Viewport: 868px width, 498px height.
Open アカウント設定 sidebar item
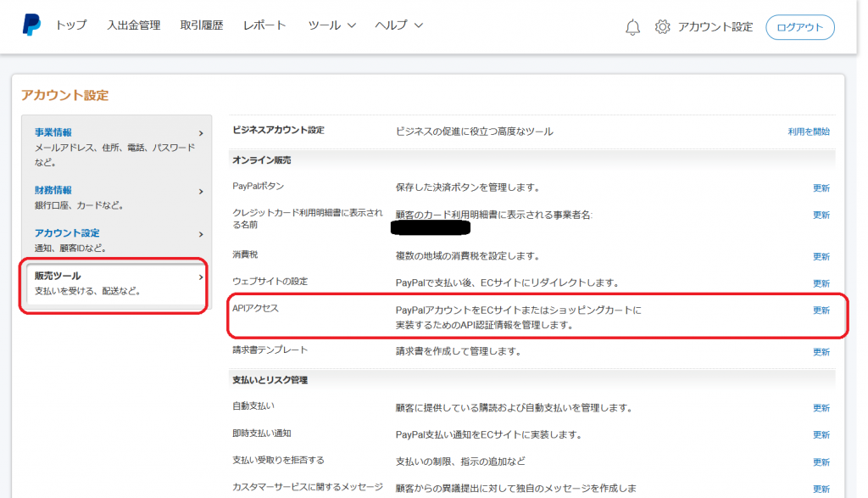coord(67,233)
